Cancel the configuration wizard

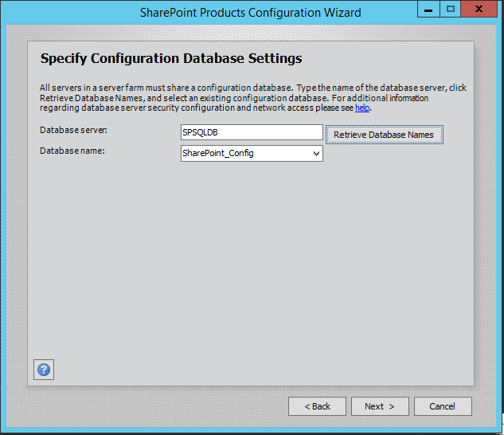coord(443,406)
